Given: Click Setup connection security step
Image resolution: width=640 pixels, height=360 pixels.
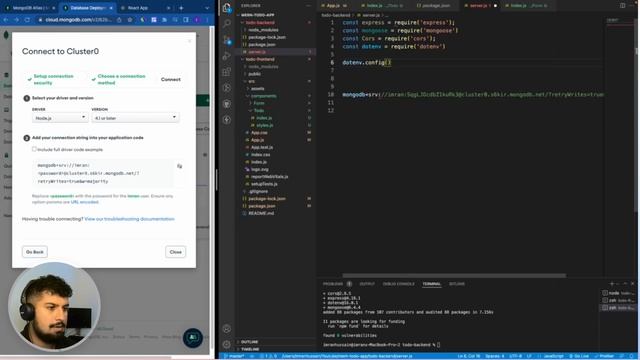Looking at the screenshot, I should (51, 79).
